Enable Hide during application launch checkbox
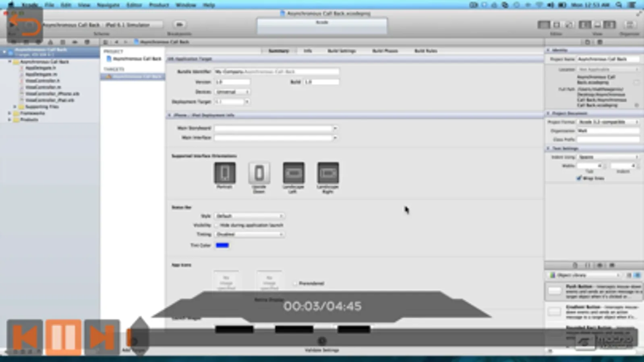 [x=217, y=225]
